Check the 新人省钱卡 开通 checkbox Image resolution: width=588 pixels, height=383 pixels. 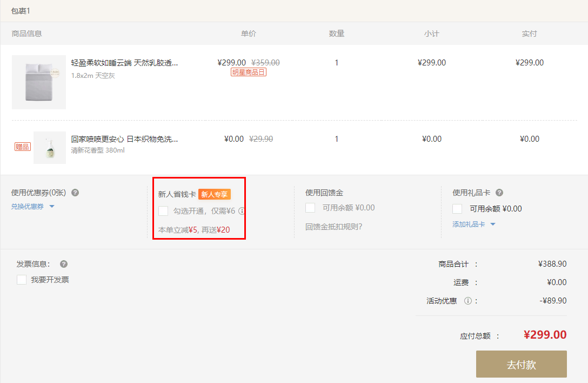point(163,211)
